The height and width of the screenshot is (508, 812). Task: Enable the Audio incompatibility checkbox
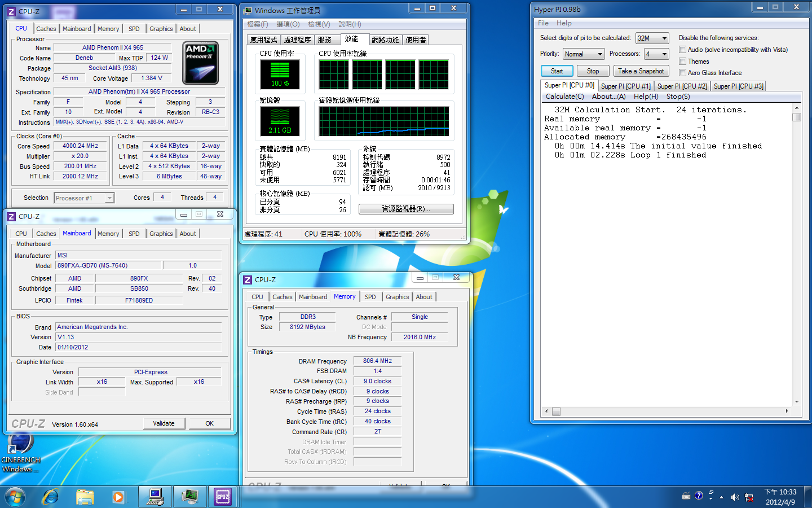coord(682,50)
